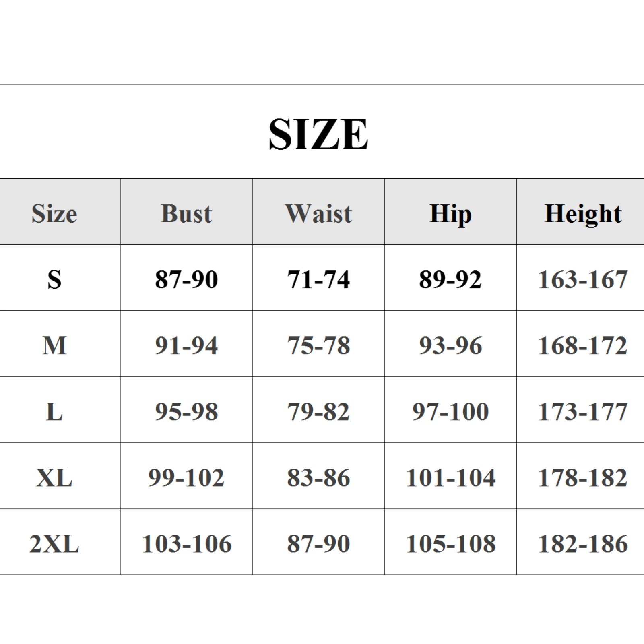Viewport: 644px width, 644px height.
Task: Select the S size row label
Action: pos(54,279)
